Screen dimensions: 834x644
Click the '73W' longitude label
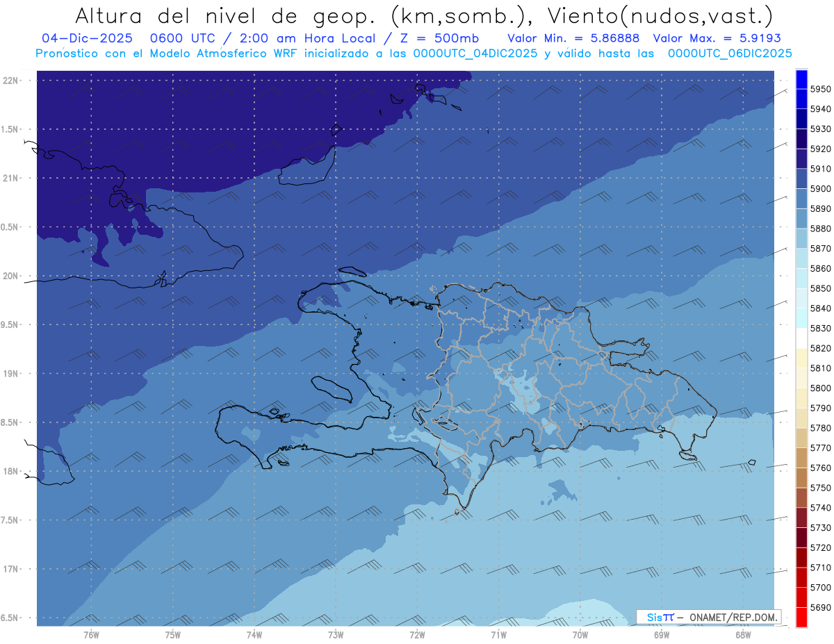(336, 635)
